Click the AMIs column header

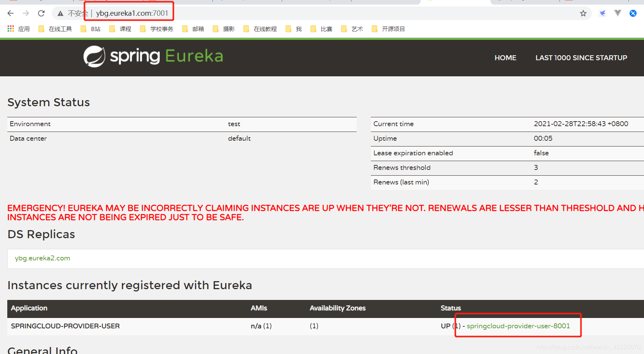tap(259, 308)
